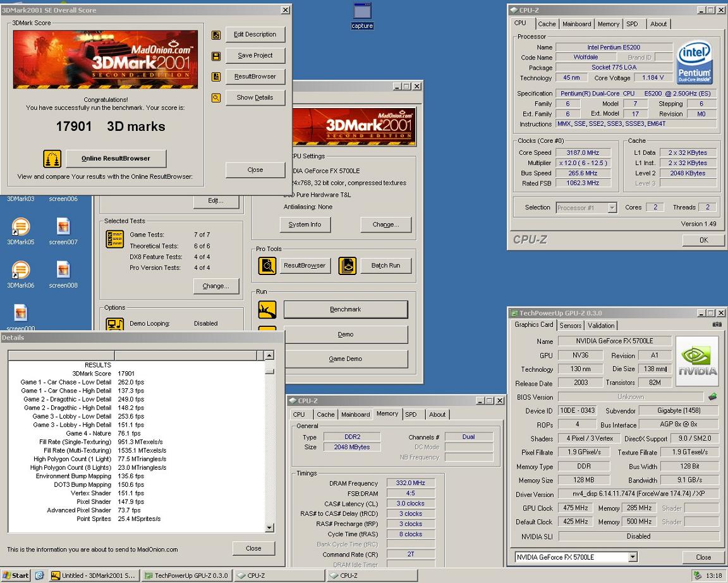Switch to TechPowerUp GPU-Z taskbar item
Viewport: 728px width, 583px height.
click(x=186, y=575)
